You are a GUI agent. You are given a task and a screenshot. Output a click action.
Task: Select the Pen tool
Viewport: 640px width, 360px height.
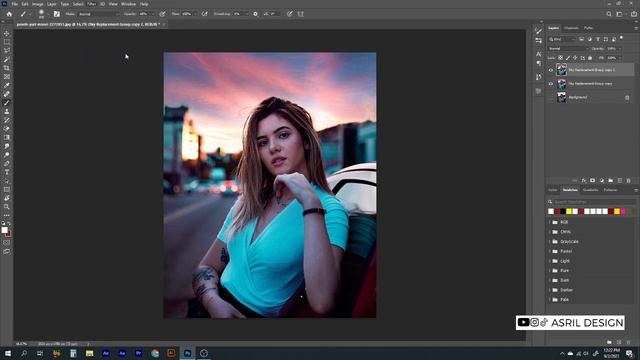(7, 164)
